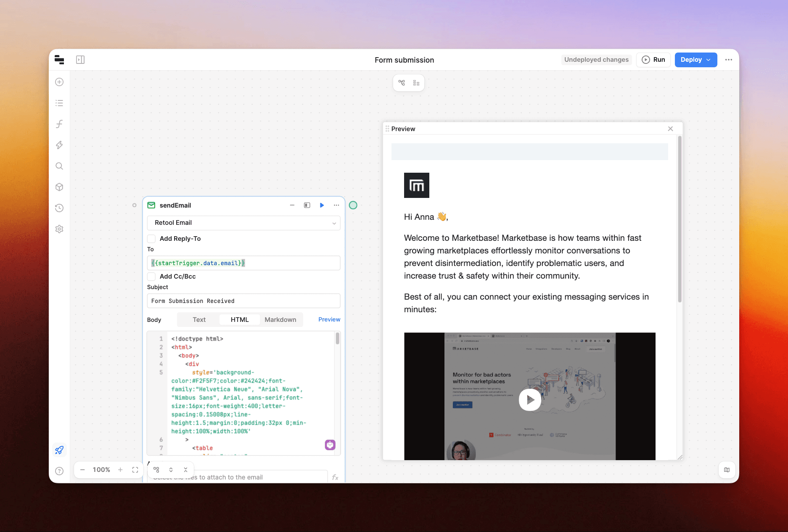Image resolution: width=788 pixels, height=532 pixels.
Task: Close the Preview panel
Action: pyautogui.click(x=671, y=129)
